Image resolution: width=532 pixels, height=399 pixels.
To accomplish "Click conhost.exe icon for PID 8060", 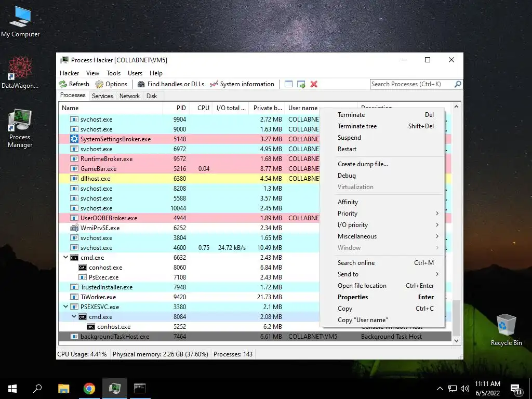I will 83,268.
